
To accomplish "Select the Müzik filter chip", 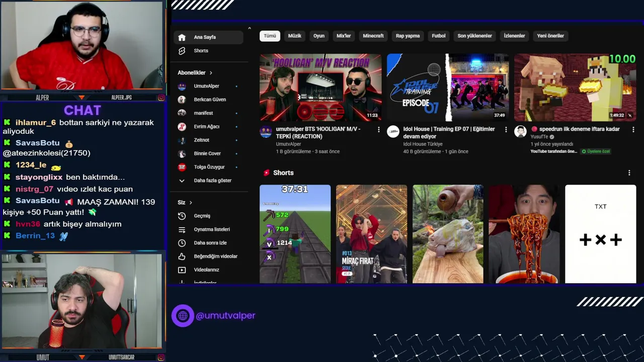I will pyautogui.click(x=295, y=36).
